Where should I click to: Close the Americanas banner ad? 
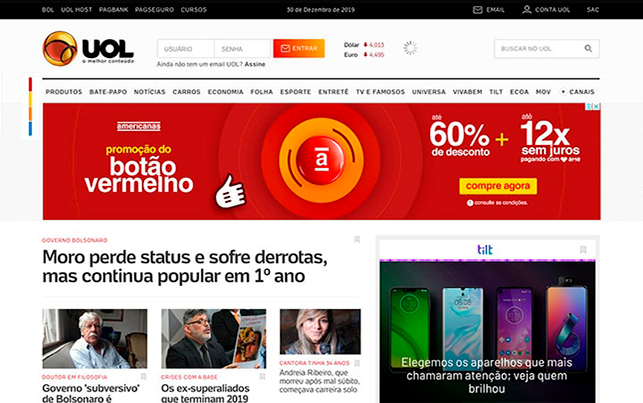[597, 106]
